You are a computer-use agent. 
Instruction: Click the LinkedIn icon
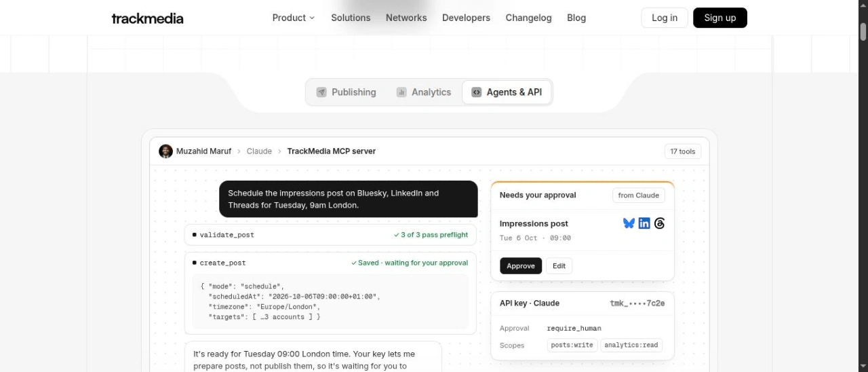644,223
